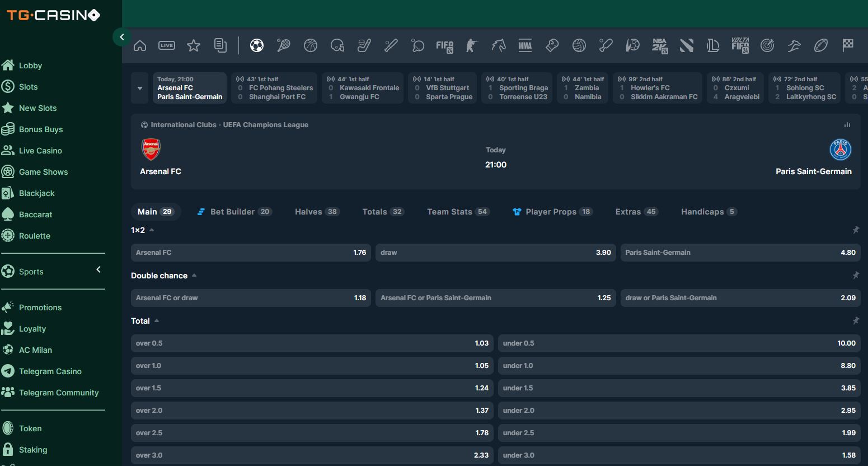Viewport: 868px width, 466px height.
Task: Switch to the Totals tab
Action: coord(383,212)
